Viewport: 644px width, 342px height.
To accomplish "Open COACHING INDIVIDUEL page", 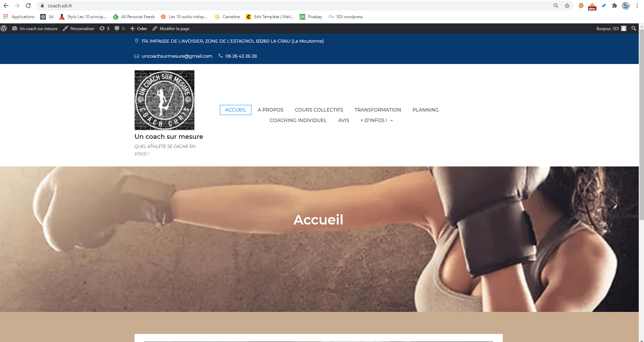I will [298, 120].
